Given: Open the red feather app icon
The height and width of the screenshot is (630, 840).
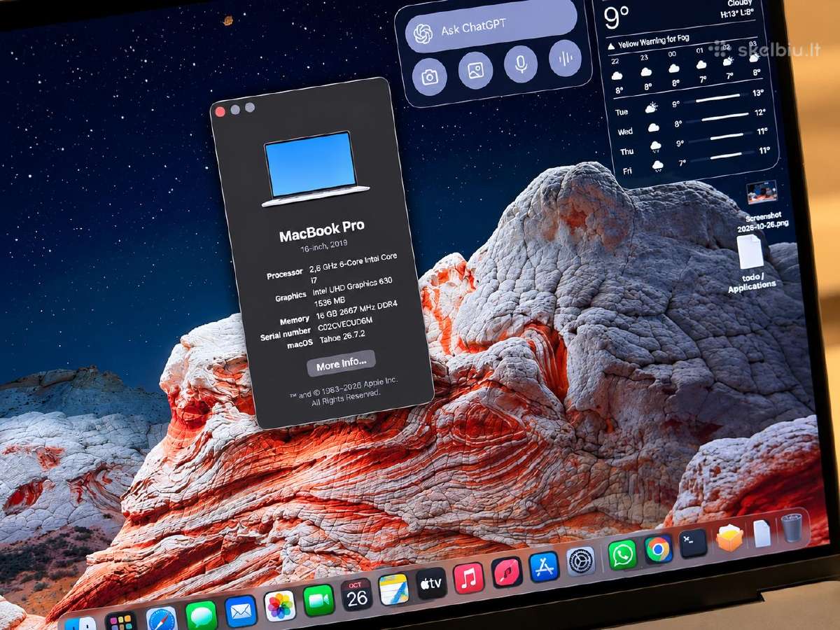Looking at the screenshot, I should point(507,572).
